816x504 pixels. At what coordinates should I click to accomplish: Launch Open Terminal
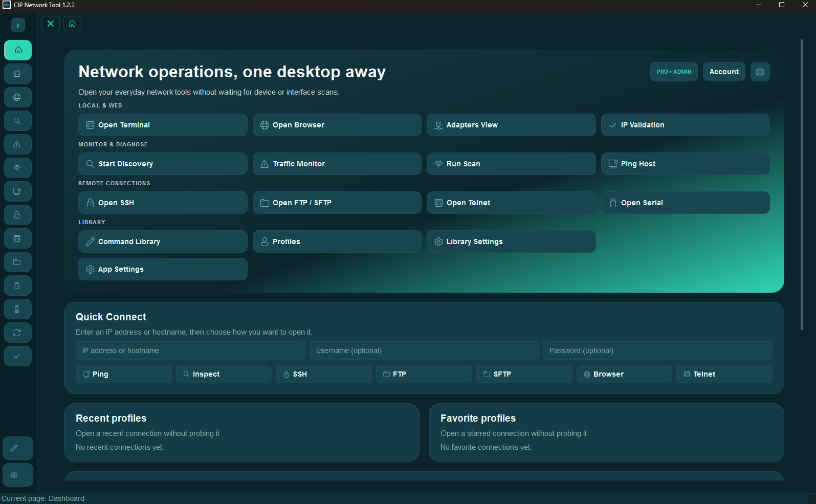tap(163, 125)
